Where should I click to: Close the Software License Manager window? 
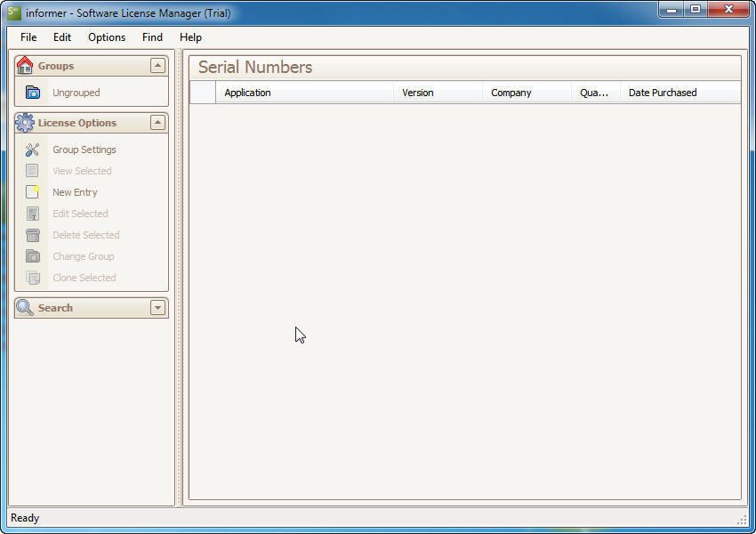click(728, 9)
